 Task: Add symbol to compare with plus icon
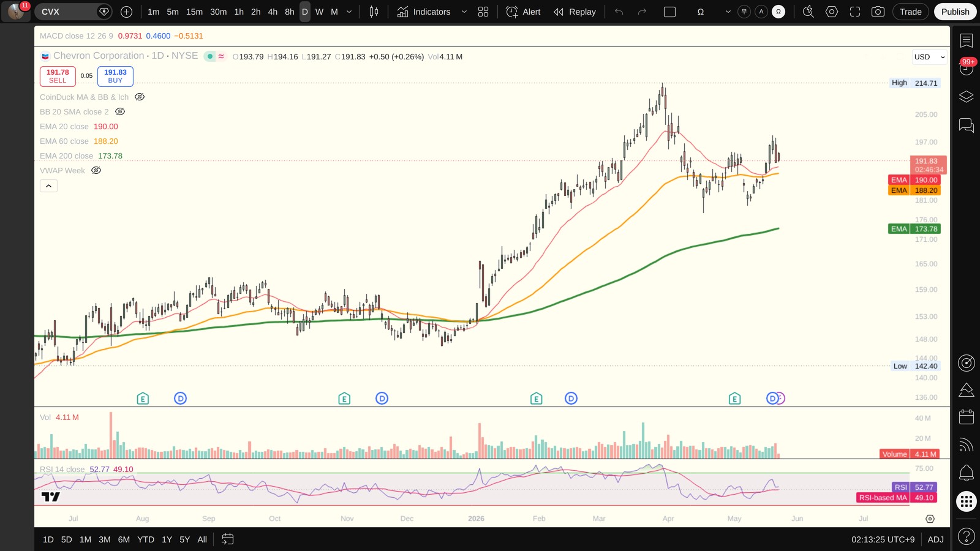pos(126,12)
